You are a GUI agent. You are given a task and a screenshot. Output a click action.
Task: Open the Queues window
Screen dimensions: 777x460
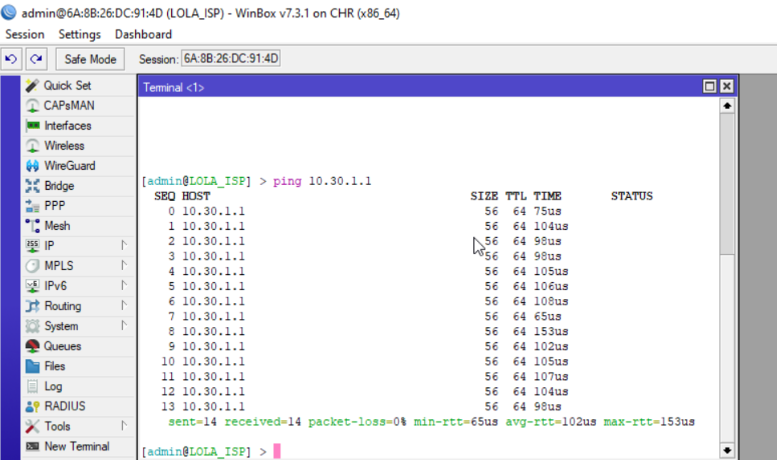pyautogui.click(x=62, y=346)
